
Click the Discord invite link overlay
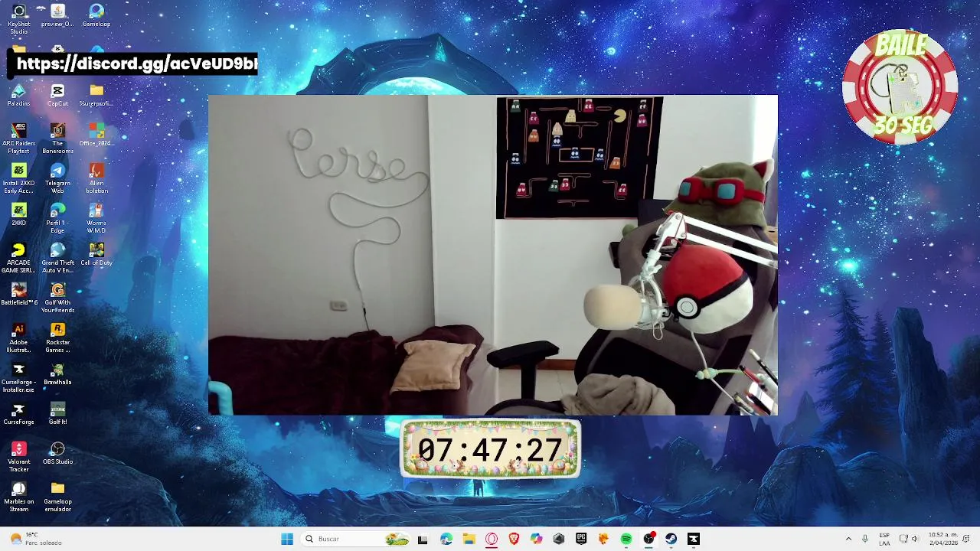click(x=132, y=64)
